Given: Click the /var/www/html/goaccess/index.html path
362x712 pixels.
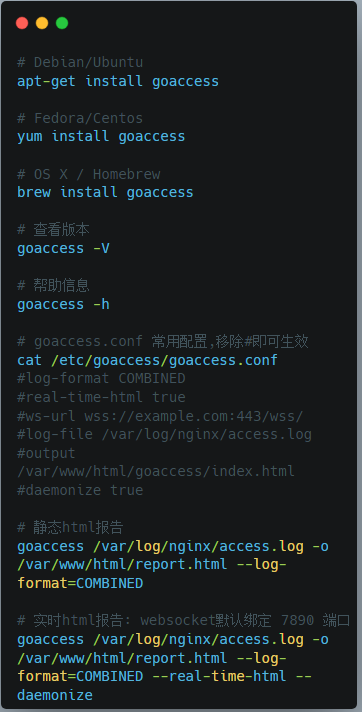Looking at the screenshot, I should 156,471.
